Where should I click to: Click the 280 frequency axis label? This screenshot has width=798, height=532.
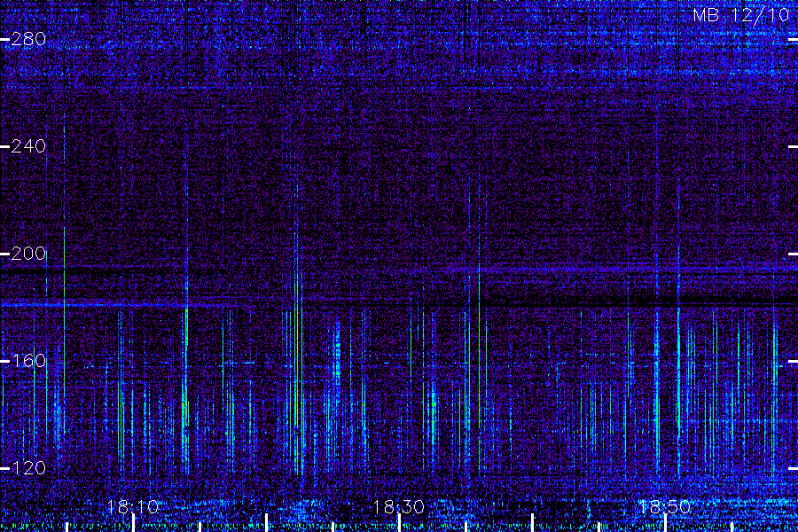pyautogui.click(x=28, y=39)
